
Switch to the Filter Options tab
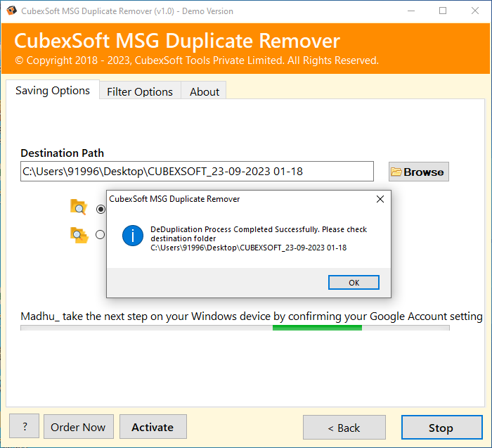click(140, 91)
